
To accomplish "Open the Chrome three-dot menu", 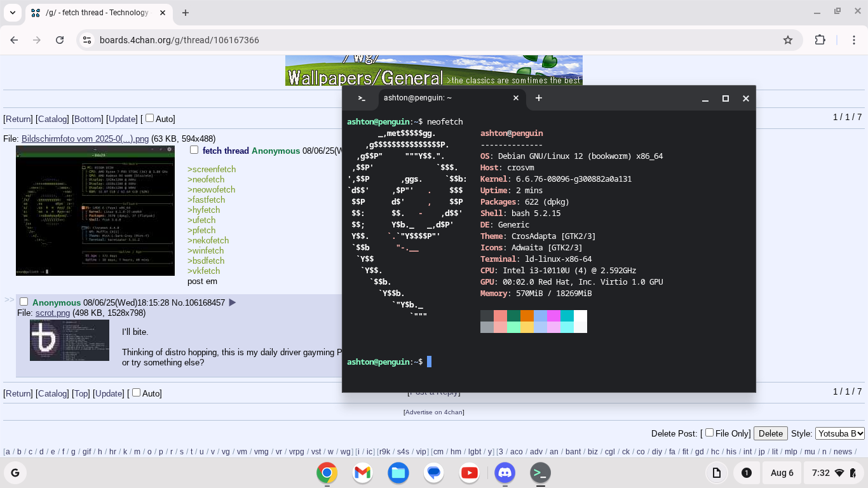I will [855, 40].
